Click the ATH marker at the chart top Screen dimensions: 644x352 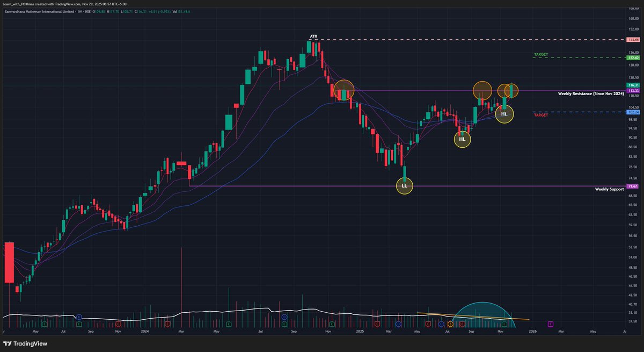point(313,37)
